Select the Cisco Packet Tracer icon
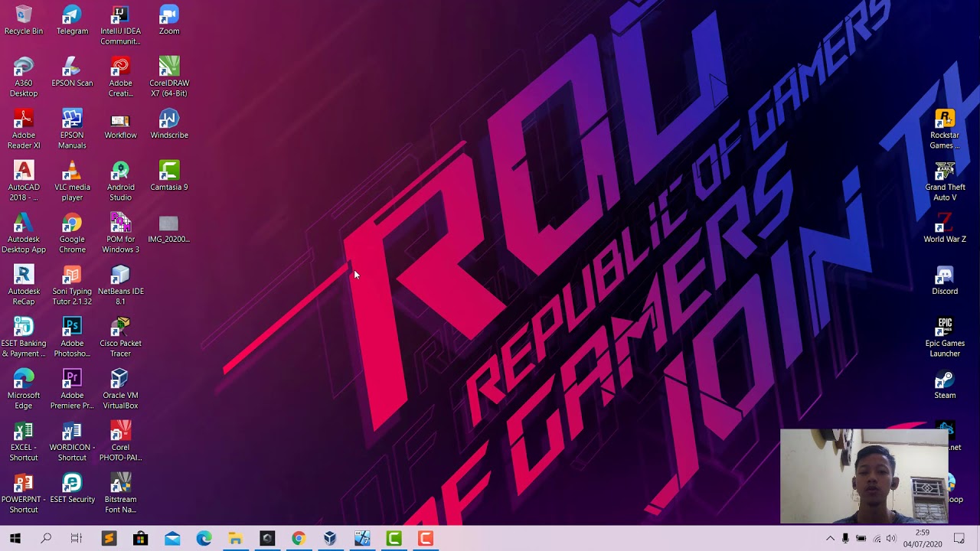Viewport: 980px width, 551px height. 120,337
